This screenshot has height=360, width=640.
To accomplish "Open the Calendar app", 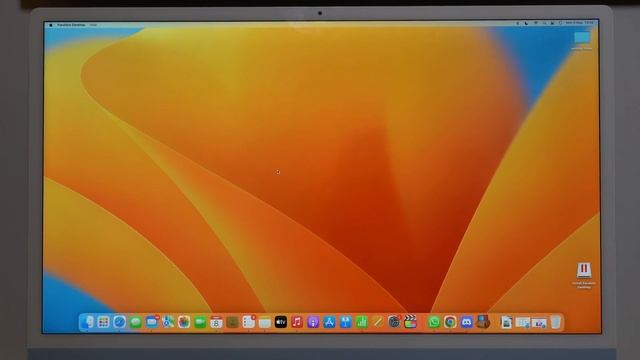I will [x=216, y=322].
